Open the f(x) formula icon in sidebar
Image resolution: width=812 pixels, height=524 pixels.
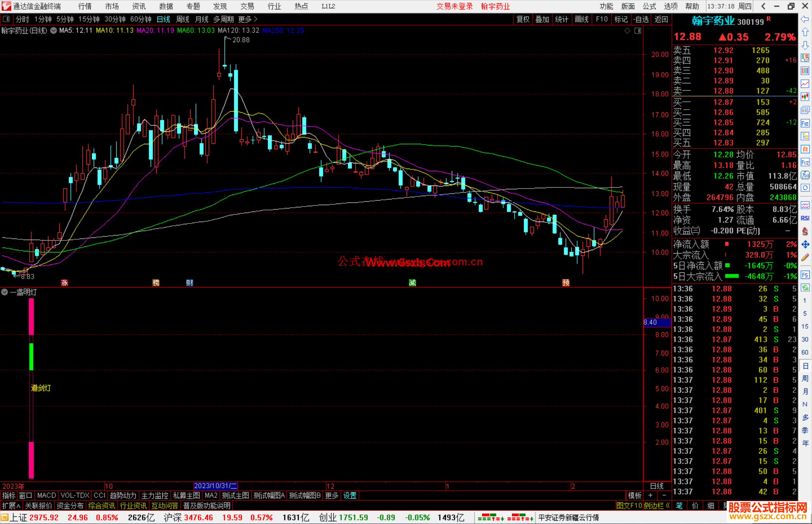(x=805, y=175)
